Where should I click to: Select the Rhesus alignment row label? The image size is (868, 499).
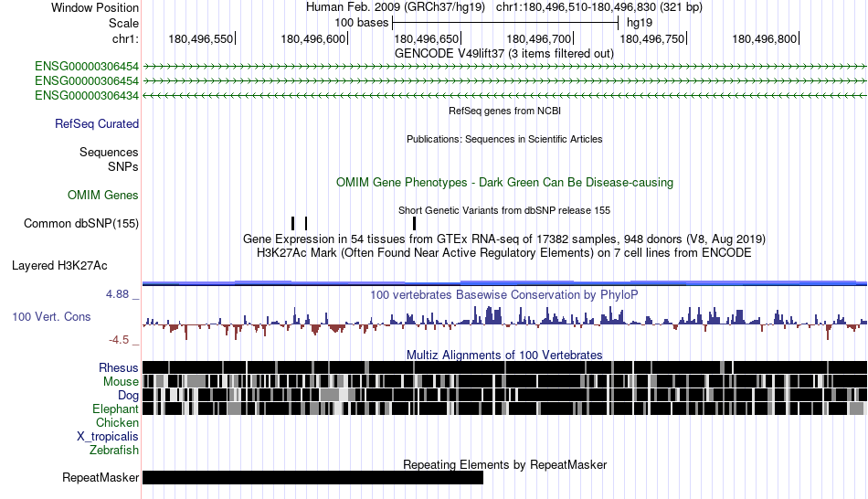coord(119,367)
